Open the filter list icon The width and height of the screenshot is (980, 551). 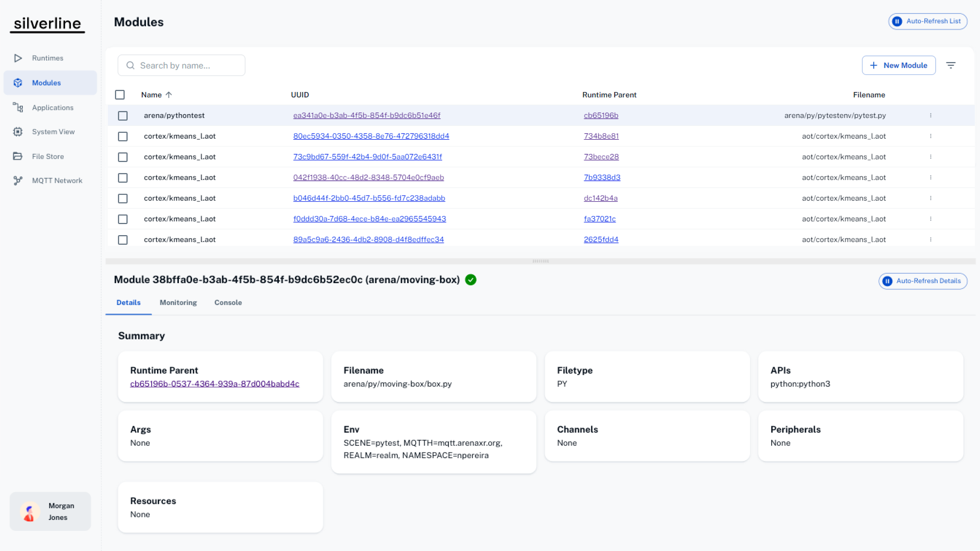[x=951, y=65]
